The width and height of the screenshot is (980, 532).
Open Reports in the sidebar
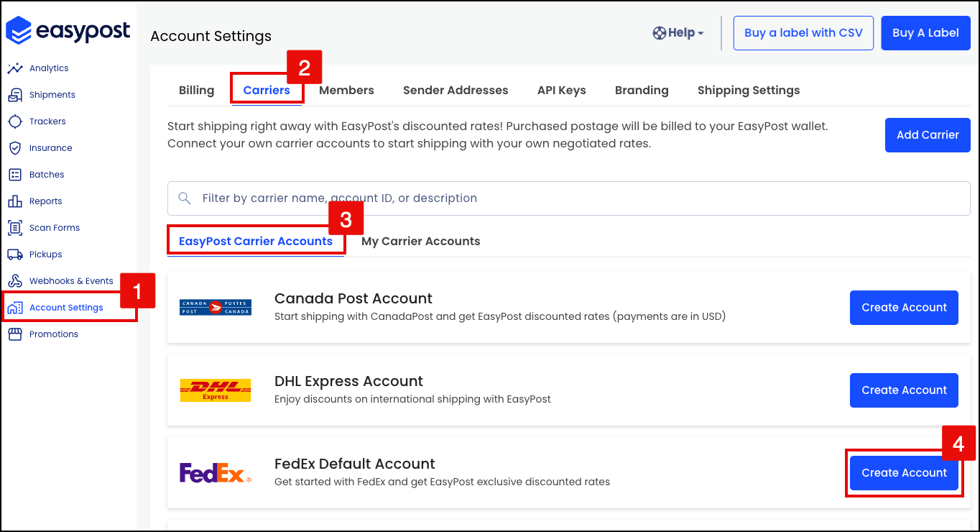[x=46, y=201]
